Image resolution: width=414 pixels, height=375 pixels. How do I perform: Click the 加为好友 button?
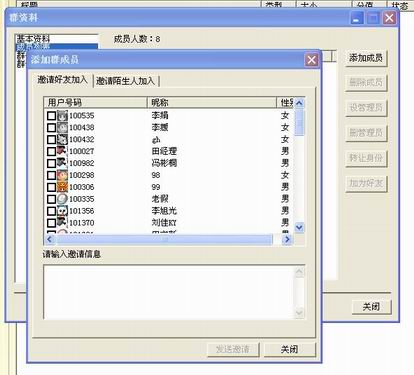366,183
